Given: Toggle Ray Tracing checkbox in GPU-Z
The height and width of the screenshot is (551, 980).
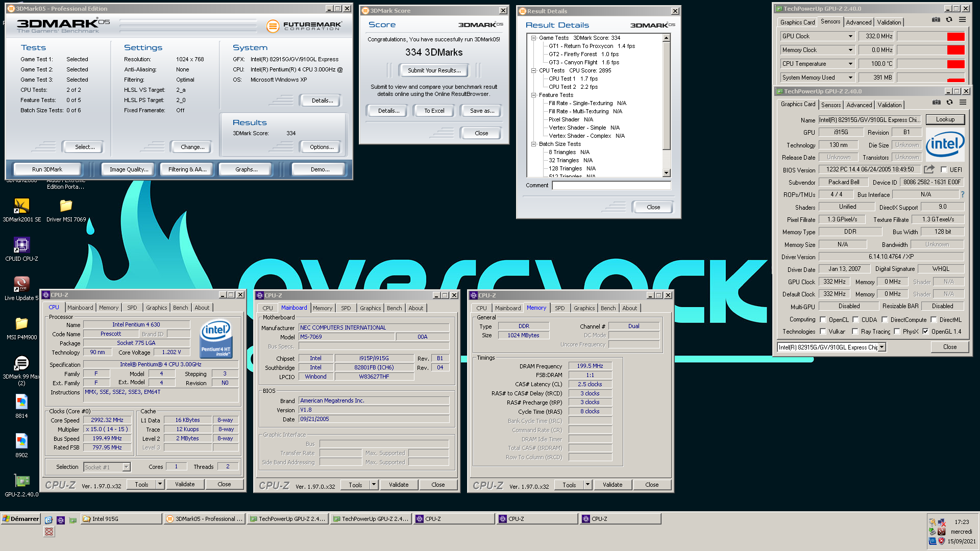Looking at the screenshot, I should (x=855, y=332).
